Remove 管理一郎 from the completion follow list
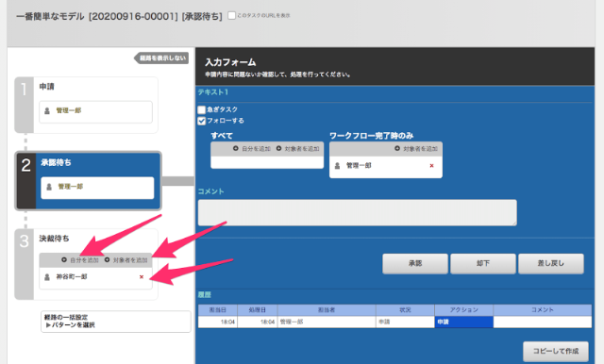Image resolution: width=604 pixels, height=364 pixels. [x=431, y=165]
